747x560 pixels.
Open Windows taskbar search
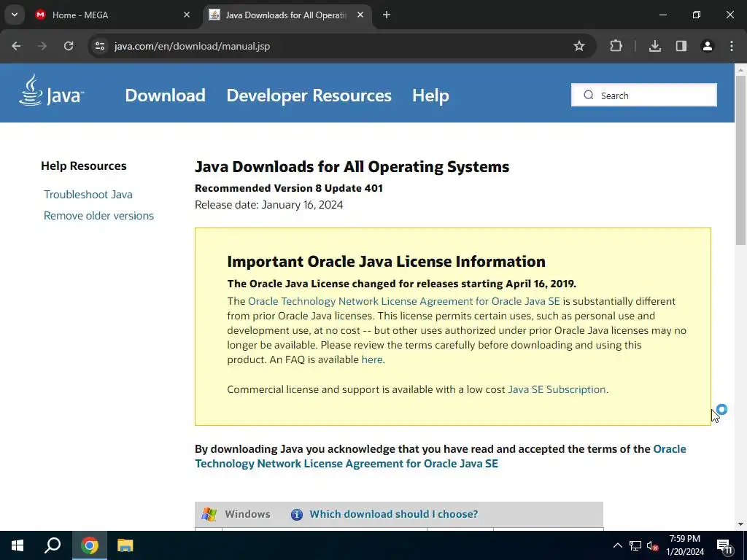53,545
